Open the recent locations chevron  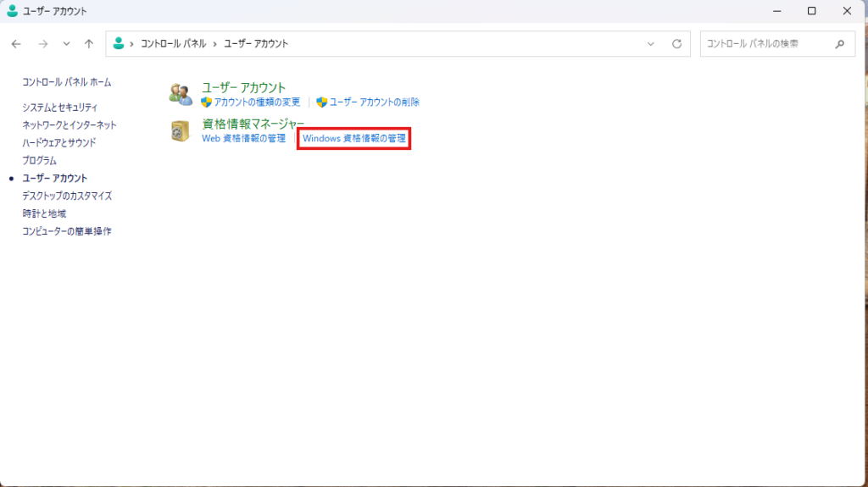point(66,44)
